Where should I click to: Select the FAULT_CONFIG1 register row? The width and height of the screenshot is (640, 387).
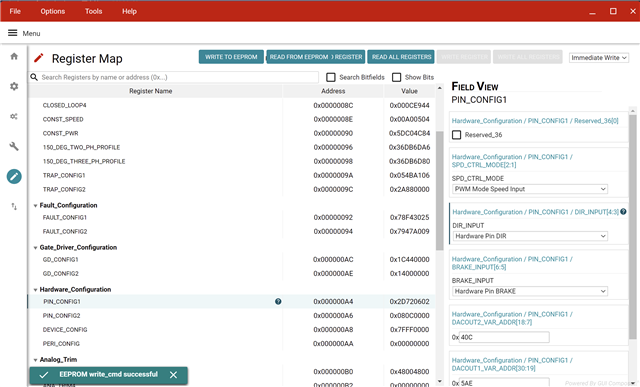pos(231,218)
